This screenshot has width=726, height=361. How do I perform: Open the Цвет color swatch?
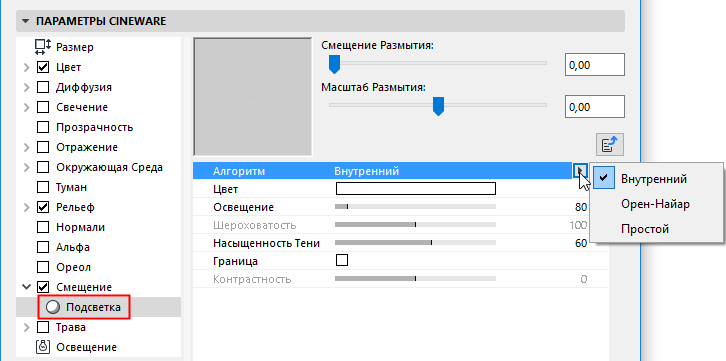[415, 189]
